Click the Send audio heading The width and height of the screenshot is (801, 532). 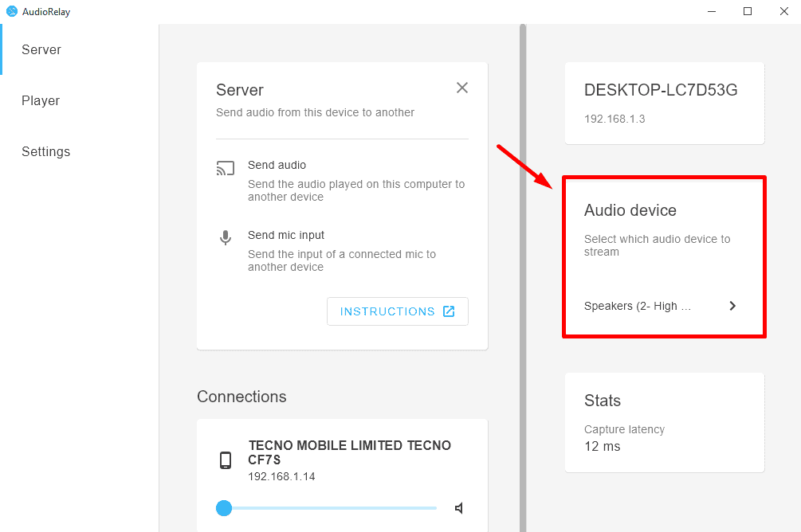[x=277, y=165]
